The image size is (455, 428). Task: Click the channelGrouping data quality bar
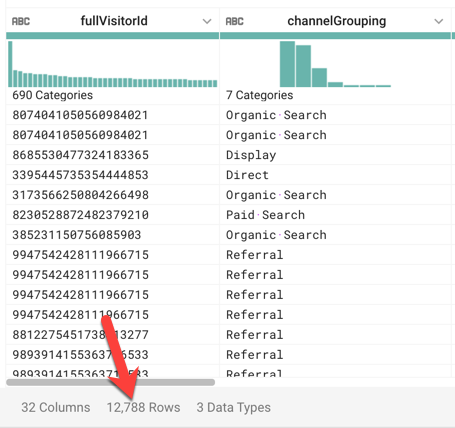tap(335, 36)
